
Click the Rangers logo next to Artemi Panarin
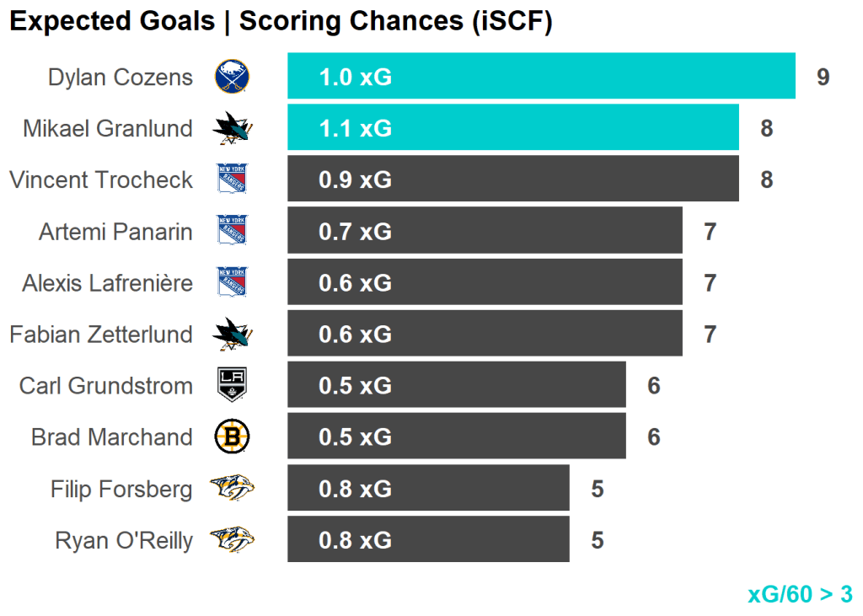pyautogui.click(x=232, y=231)
